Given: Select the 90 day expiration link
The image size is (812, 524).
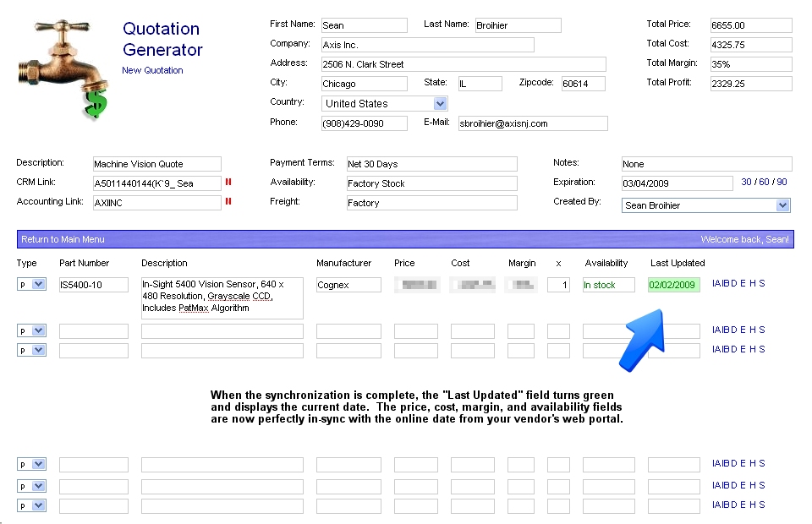Looking at the screenshot, I should tap(782, 182).
